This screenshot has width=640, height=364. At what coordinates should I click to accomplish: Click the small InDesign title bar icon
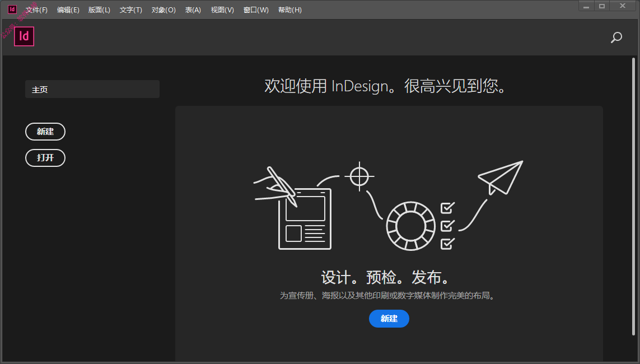[12, 10]
